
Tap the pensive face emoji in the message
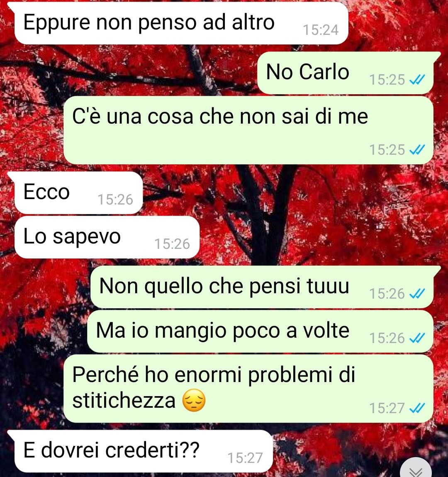pos(194,400)
